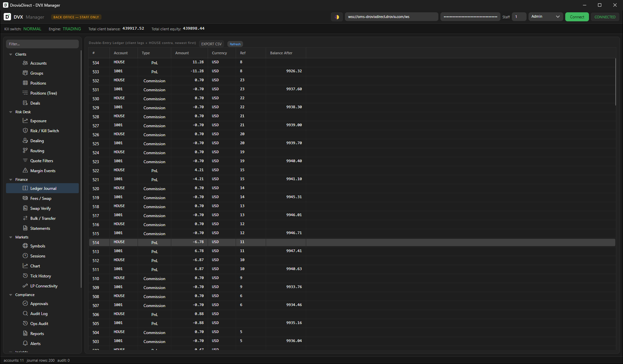This screenshot has width=623, height=364.
Task: Click the Routing icon
Action: tap(25, 150)
